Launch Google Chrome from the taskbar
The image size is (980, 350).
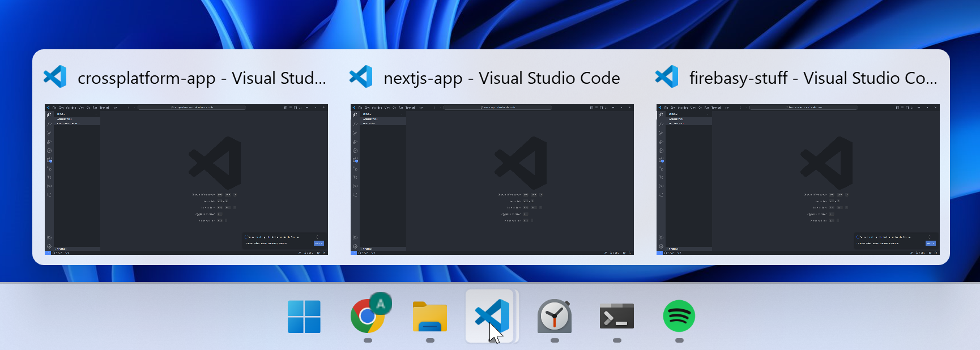coord(368,316)
